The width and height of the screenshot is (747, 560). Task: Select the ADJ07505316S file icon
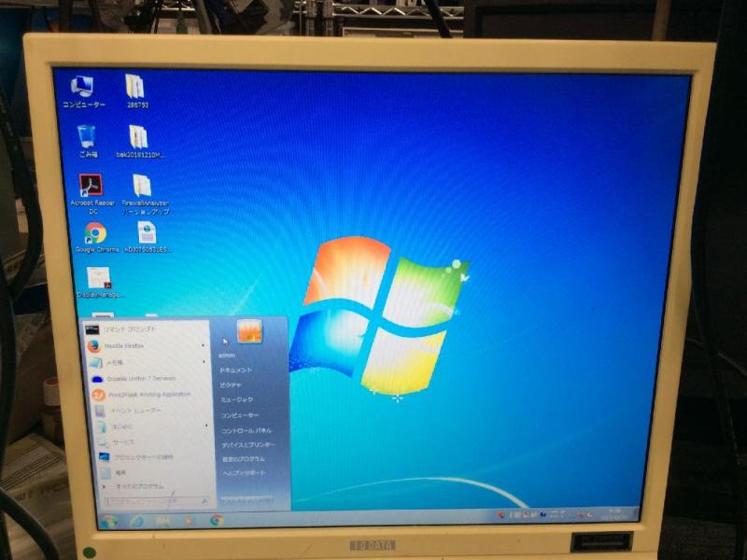pyautogui.click(x=148, y=237)
